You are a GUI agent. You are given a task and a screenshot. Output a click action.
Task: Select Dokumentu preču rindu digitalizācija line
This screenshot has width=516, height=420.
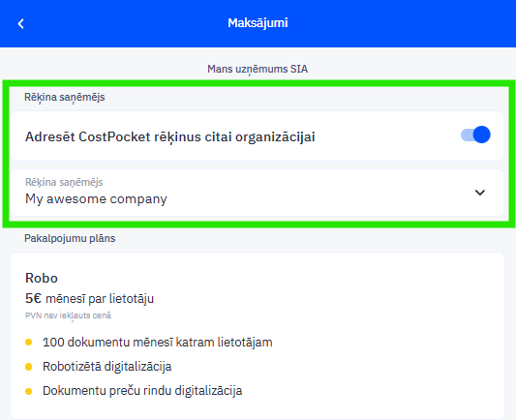142,391
